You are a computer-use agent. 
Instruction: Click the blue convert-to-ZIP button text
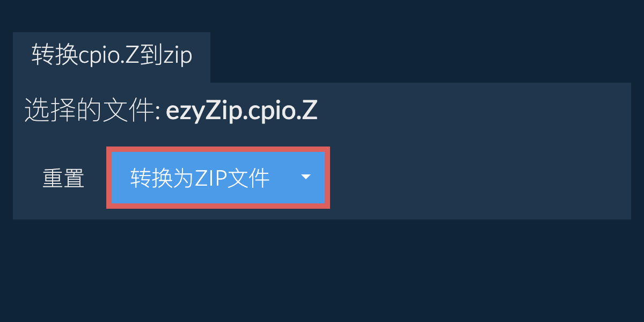[200, 178]
